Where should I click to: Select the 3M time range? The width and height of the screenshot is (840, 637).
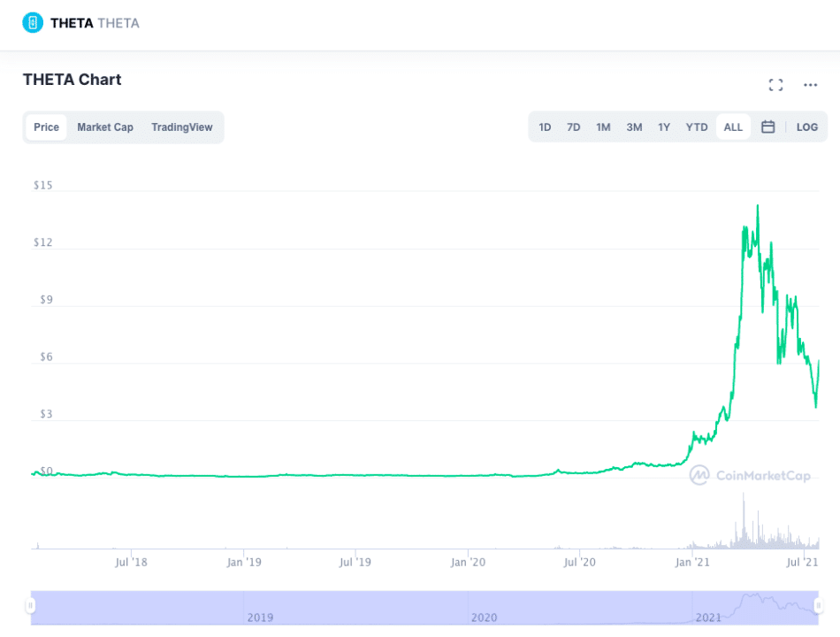pyautogui.click(x=634, y=127)
